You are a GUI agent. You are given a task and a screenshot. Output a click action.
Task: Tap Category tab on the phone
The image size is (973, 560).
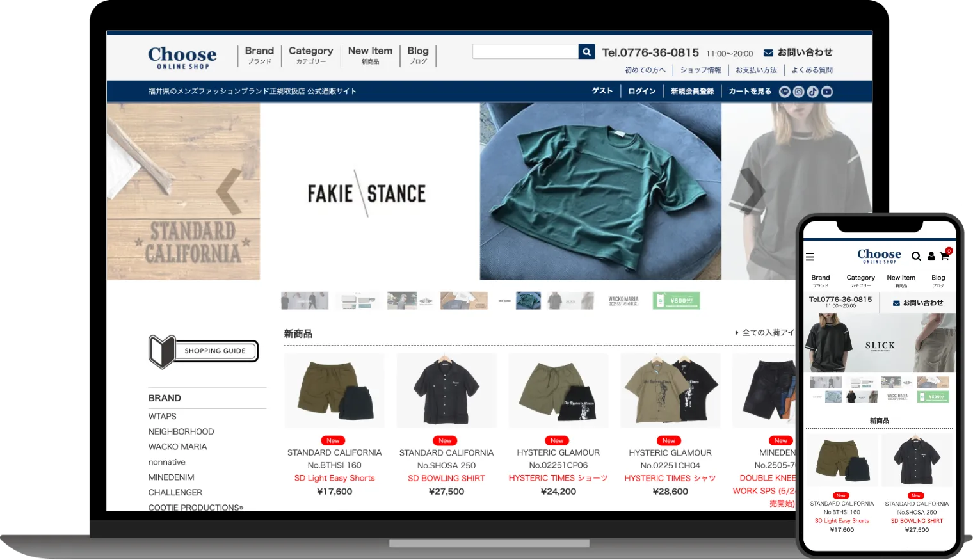tap(860, 281)
